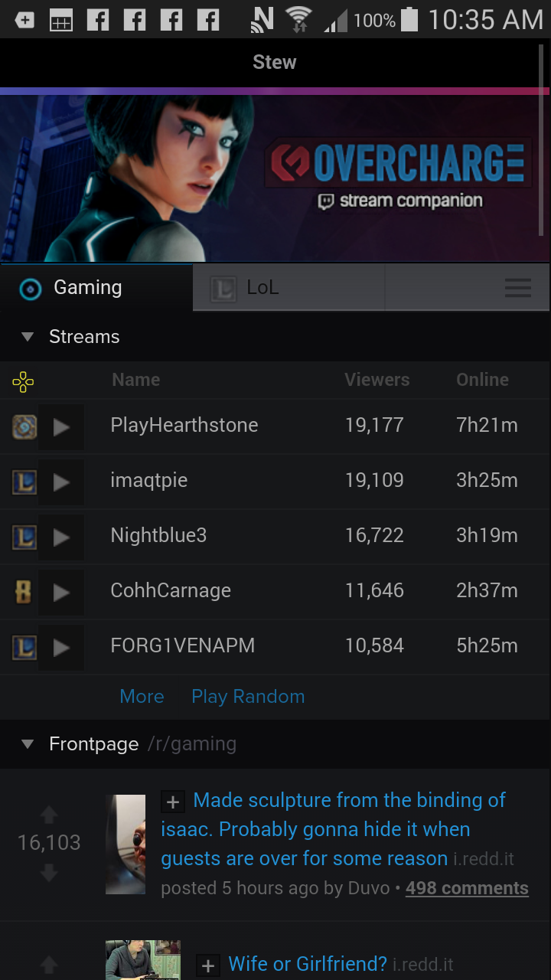551x980 pixels.
Task: Expand the isaac sculpture post with the plus button
Action: pos(173,801)
